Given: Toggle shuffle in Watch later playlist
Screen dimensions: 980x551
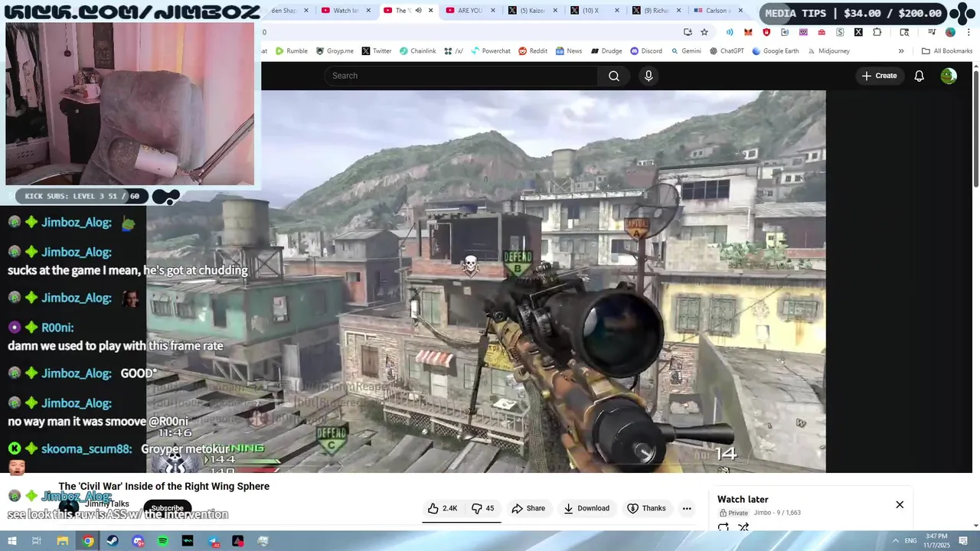Looking at the screenshot, I should pyautogui.click(x=743, y=527).
